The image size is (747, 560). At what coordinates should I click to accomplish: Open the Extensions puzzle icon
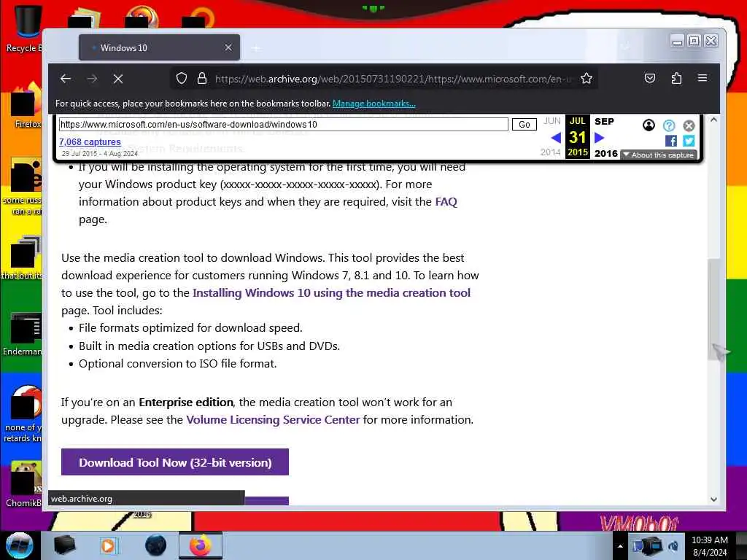pos(676,78)
